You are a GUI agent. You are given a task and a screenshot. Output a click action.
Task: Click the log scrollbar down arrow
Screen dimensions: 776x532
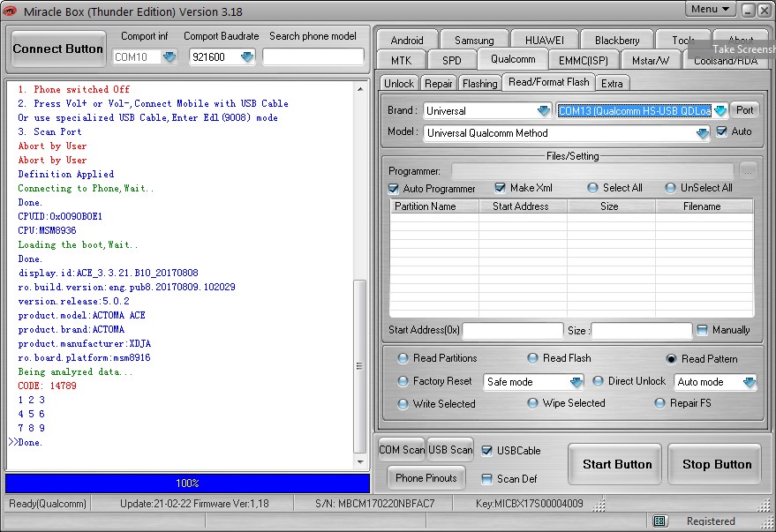point(360,461)
